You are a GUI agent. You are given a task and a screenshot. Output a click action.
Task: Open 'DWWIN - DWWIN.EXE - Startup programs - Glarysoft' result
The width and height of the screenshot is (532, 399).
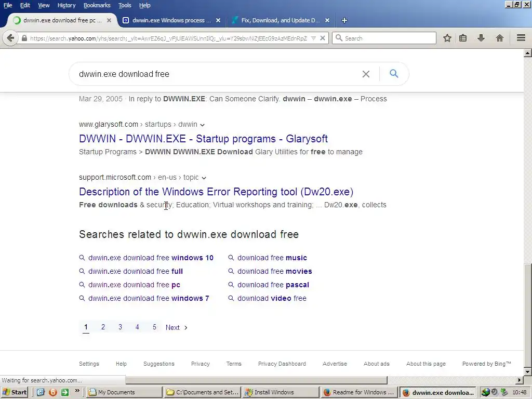[x=203, y=139]
